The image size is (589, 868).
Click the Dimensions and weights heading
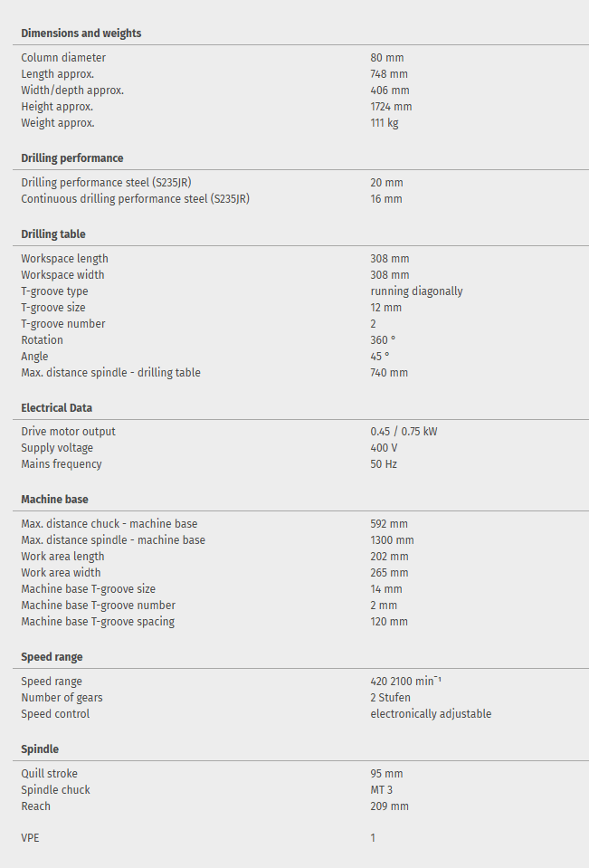click(x=81, y=33)
